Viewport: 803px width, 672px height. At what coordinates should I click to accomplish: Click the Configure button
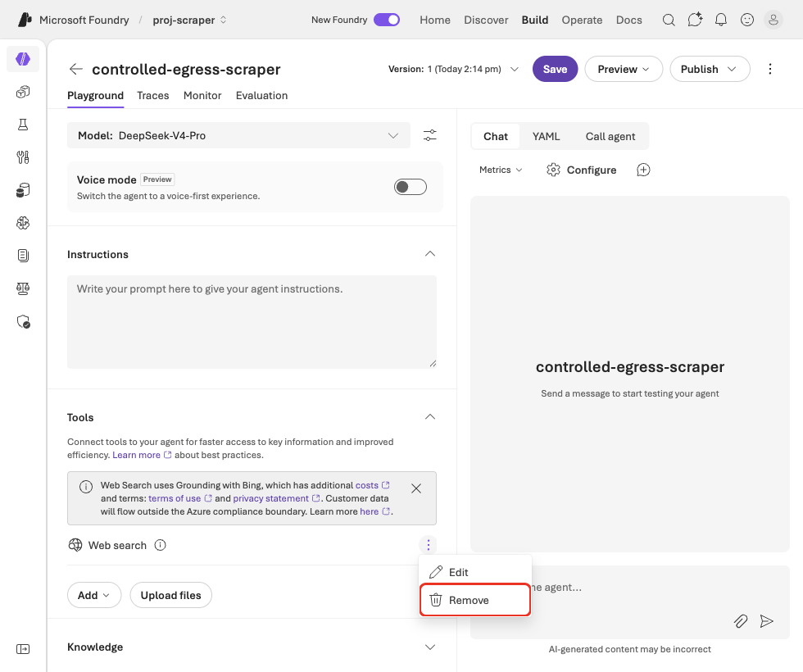581,170
